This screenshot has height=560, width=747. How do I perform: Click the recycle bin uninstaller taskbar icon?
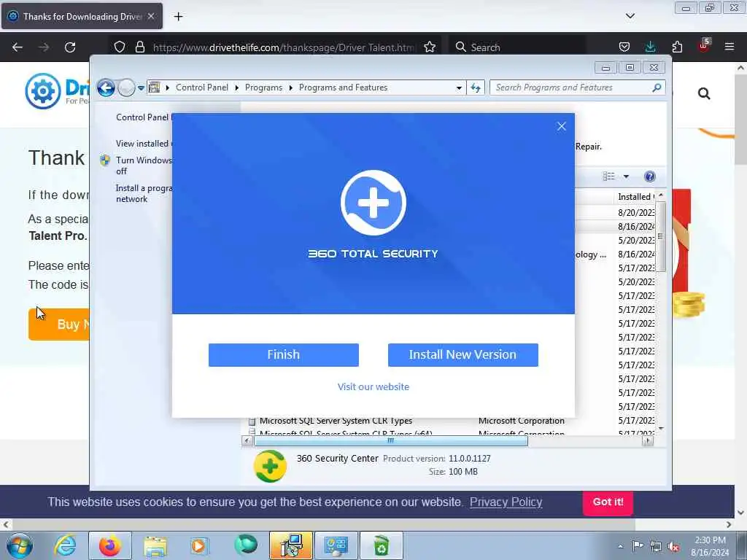click(x=381, y=545)
